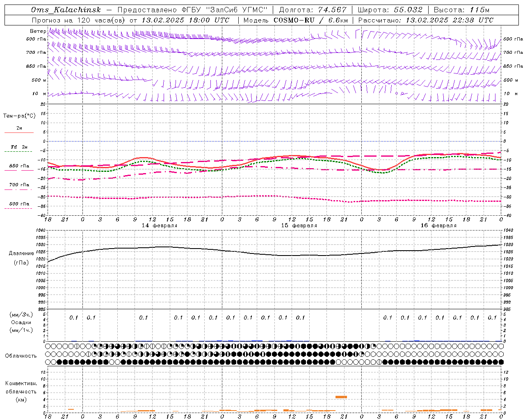Click the Осадки precipitation label
Image resolution: width=525 pixels, height=420 pixels.
[x=21, y=322]
